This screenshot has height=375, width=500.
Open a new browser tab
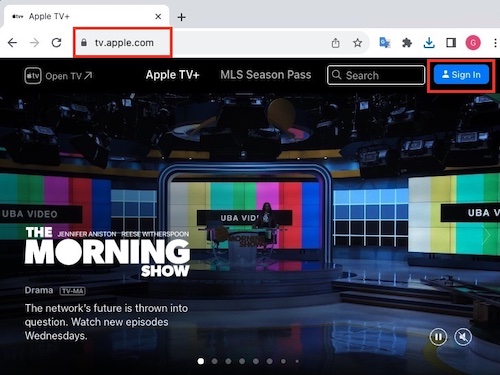[x=181, y=17]
